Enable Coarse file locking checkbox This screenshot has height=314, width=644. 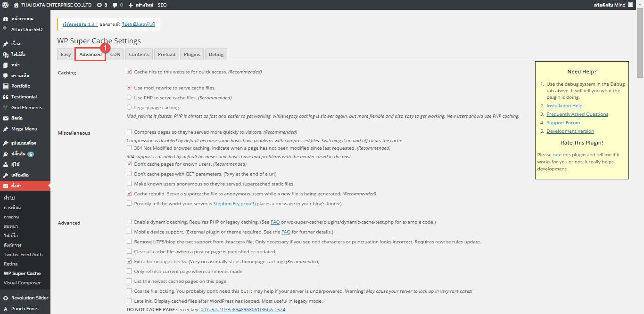click(129, 291)
